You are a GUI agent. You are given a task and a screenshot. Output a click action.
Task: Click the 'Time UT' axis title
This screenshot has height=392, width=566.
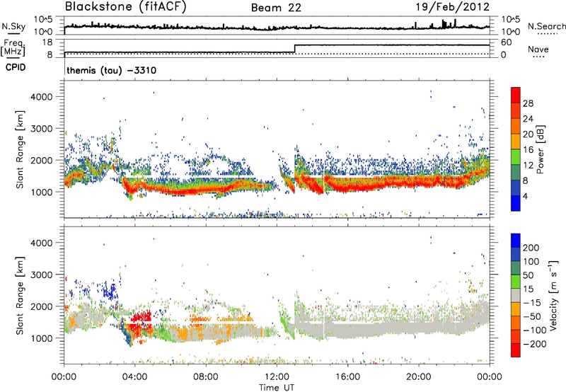coord(277,387)
